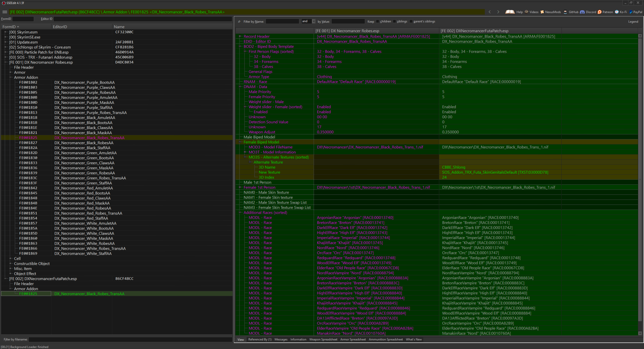Open the and/or filter combo box

point(309,21)
